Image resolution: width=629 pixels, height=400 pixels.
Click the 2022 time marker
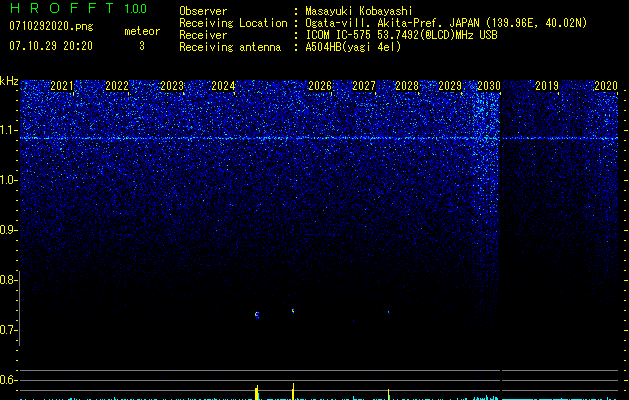(117, 86)
